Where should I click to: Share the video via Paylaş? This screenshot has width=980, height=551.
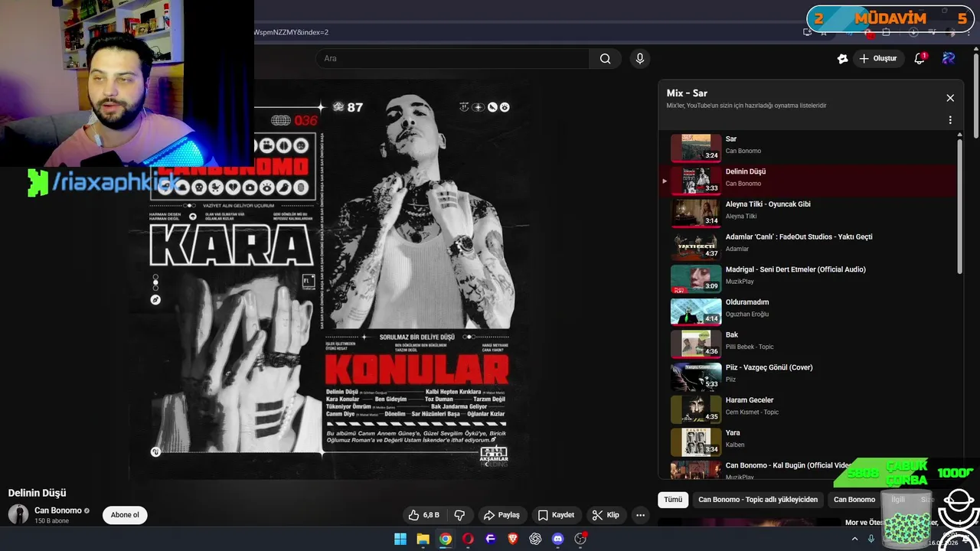pos(501,515)
